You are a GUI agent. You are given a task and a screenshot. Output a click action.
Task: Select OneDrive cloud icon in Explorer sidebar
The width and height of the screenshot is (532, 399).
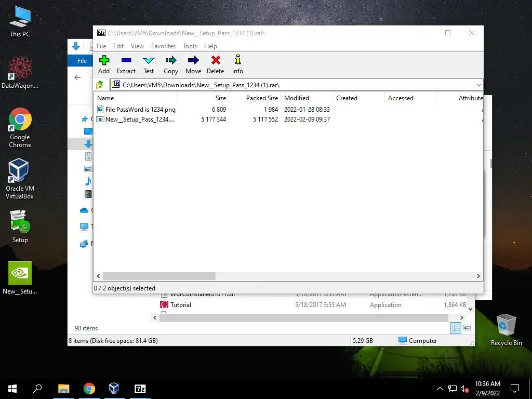point(84,210)
